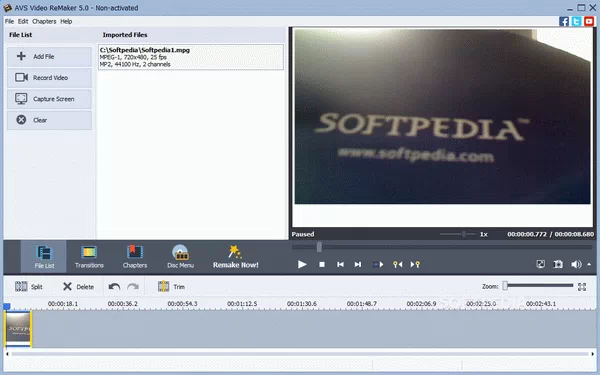Image resolution: width=600 pixels, height=375 pixels.
Task: Open the Twitter link icon
Action: 576,21
